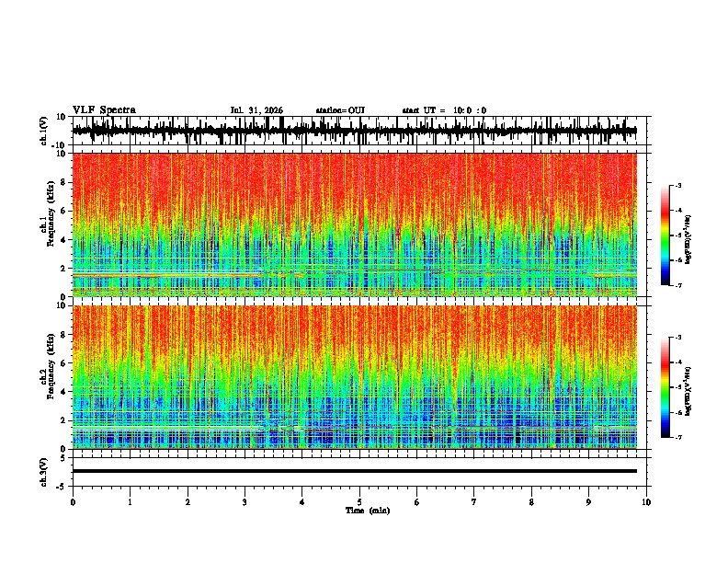Click the 'station=OUI' header label
Image resolution: width=728 pixels, height=563 pixels.
pyautogui.click(x=340, y=110)
